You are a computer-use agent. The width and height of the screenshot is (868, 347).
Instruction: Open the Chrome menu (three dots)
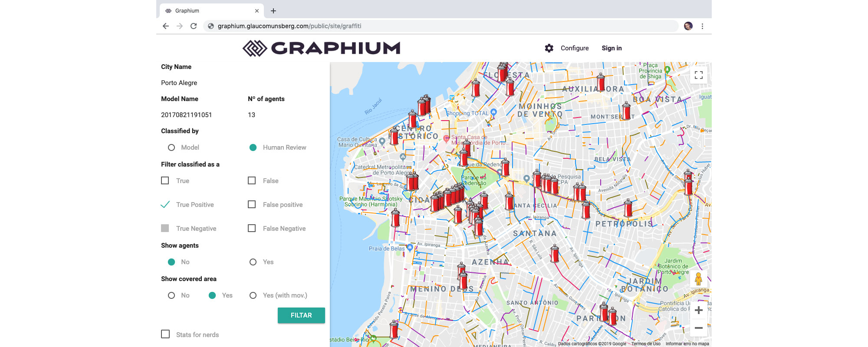tap(702, 26)
